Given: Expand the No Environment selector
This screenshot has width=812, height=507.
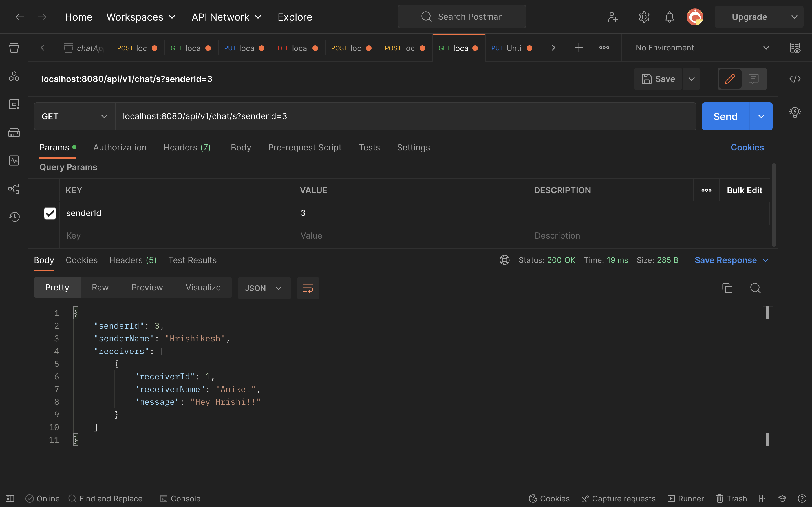Looking at the screenshot, I should [767, 48].
